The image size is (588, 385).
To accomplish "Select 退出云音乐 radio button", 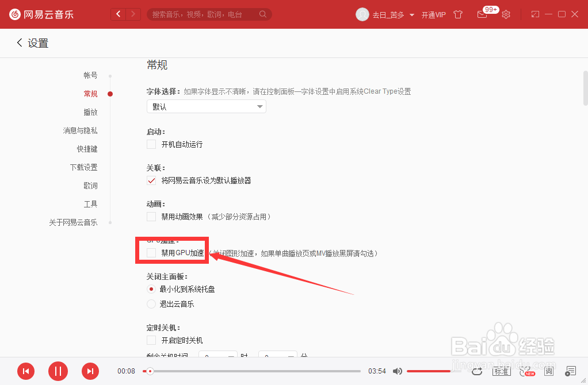I will coord(151,304).
